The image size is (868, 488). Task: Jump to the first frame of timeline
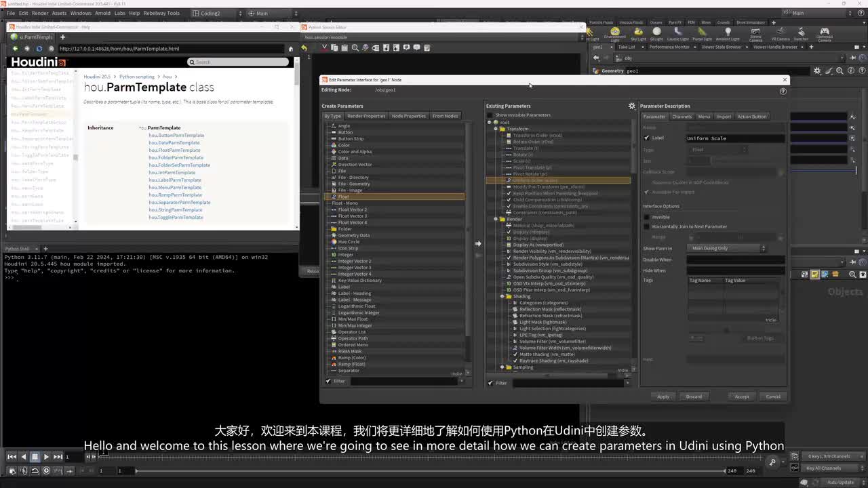click(x=12, y=457)
